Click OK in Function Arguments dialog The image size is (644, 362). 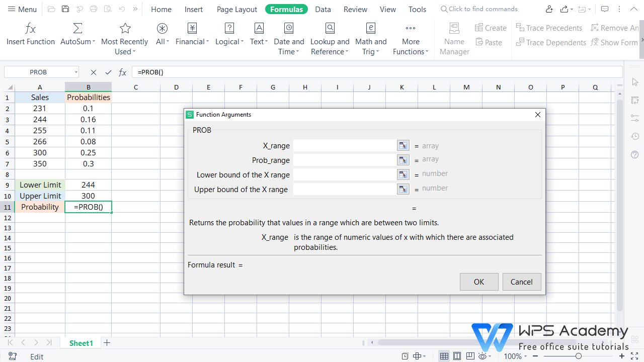click(x=478, y=282)
